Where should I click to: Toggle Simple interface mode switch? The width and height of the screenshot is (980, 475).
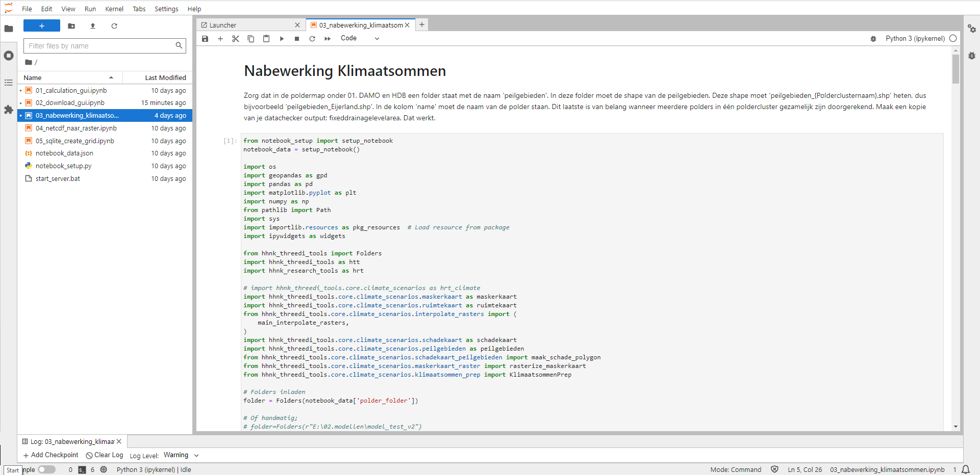(46, 469)
